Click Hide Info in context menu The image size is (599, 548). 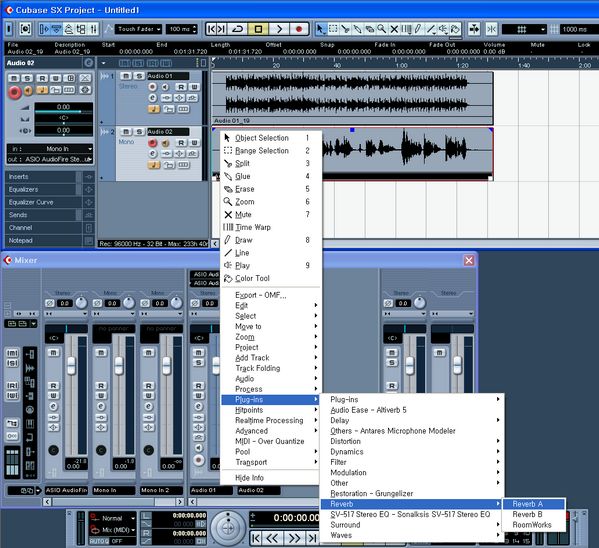click(270, 478)
